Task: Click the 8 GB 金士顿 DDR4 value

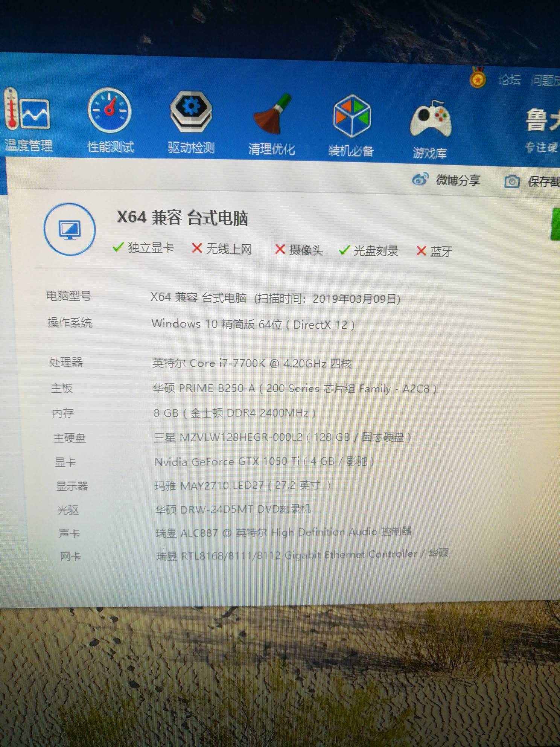Action: (234, 413)
